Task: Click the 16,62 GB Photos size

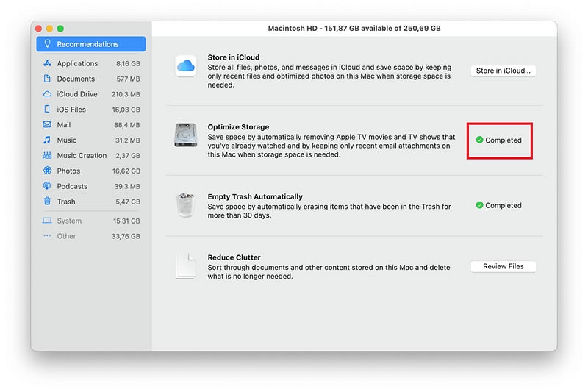Action: pos(126,171)
